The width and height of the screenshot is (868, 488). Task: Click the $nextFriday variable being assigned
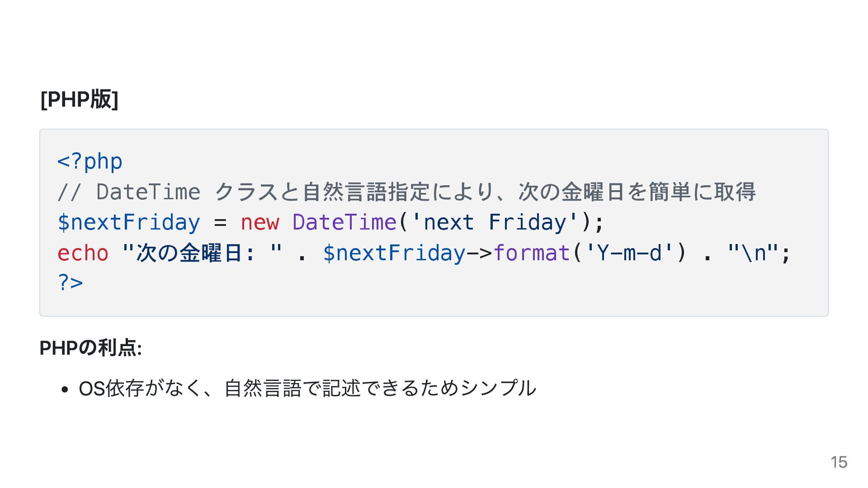(x=129, y=222)
